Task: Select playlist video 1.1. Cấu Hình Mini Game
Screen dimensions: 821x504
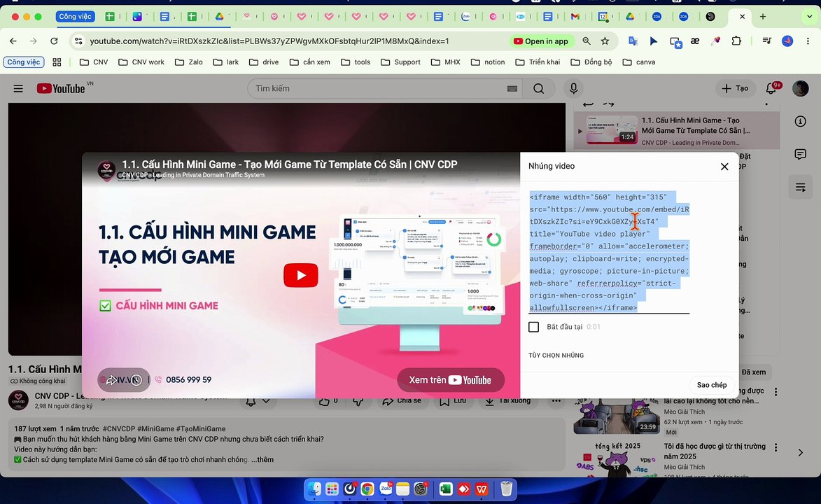Action: tap(677, 130)
